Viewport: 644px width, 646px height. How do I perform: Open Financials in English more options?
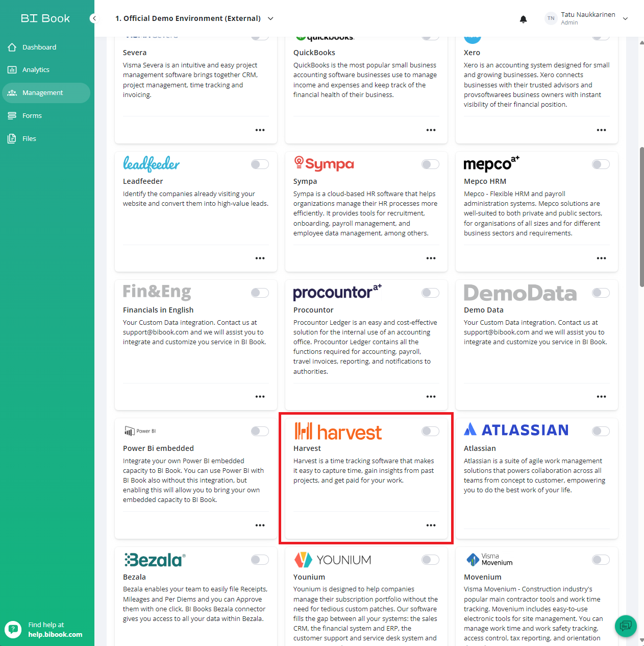tap(260, 397)
